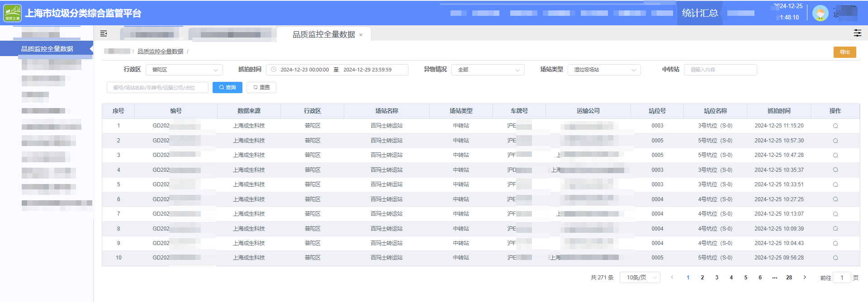Expand the 行政区 dropdown showing 普陀区
Image resolution: width=868 pixels, height=302 pixels.
coord(184,70)
